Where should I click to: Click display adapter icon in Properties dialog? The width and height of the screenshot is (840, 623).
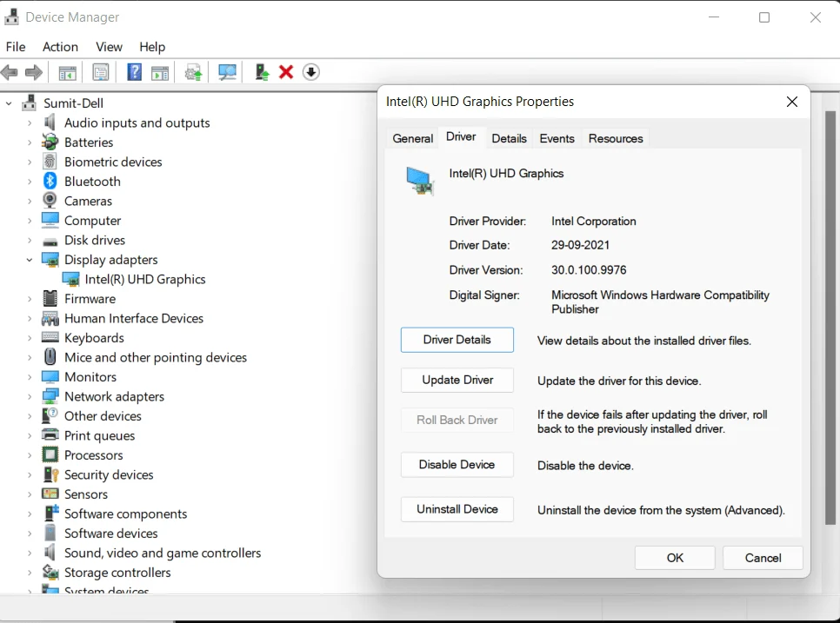click(419, 181)
